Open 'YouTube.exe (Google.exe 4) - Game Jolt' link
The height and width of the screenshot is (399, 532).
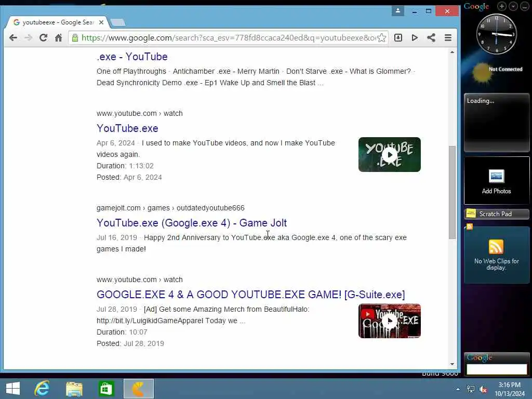pos(192,223)
